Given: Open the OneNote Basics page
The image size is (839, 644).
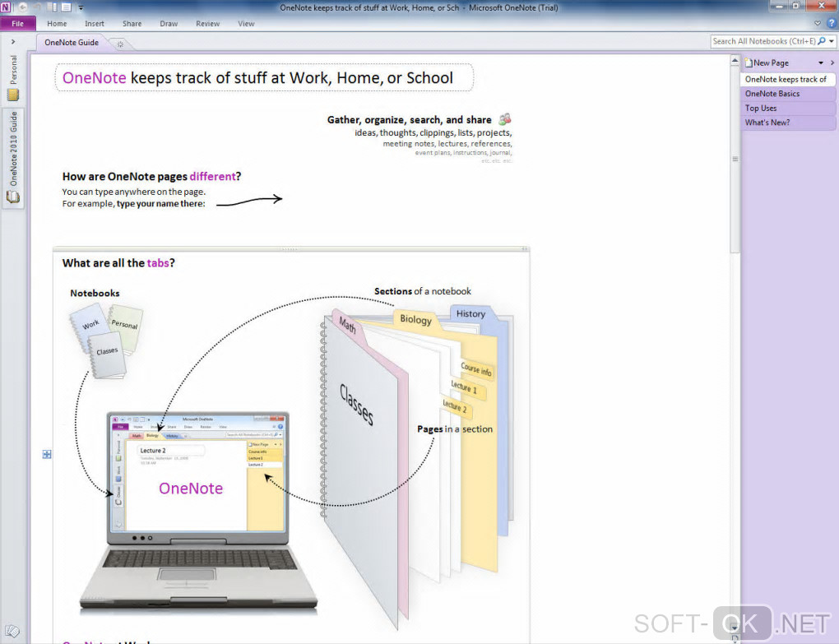Looking at the screenshot, I should pyautogui.click(x=788, y=94).
